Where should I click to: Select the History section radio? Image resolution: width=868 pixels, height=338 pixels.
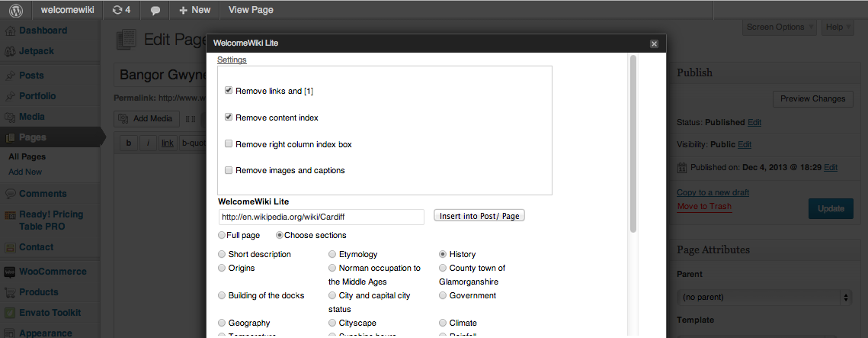443,254
